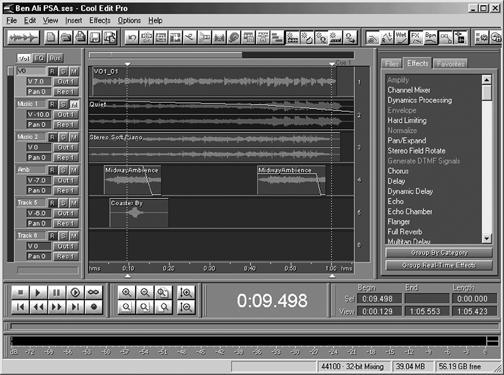Open Out 1 selector on Music 1 track
Image resolution: width=504 pixels, height=375 pixels.
[x=66, y=115]
